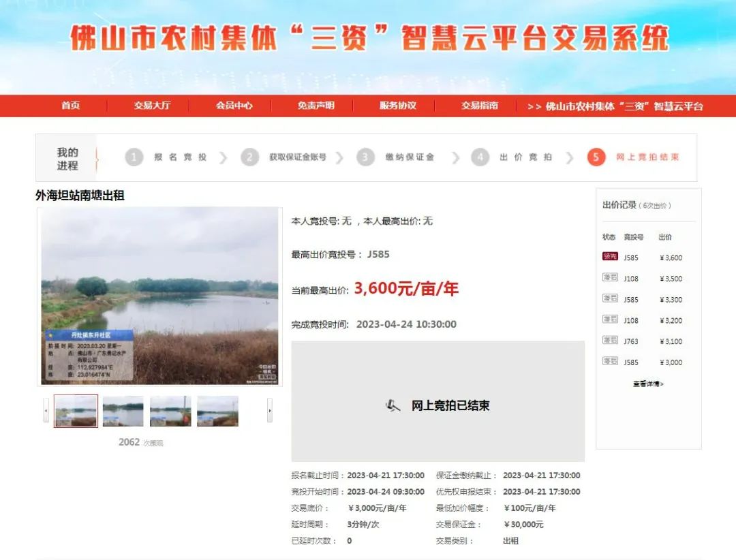The width and height of the screenshot is (736, 560).
Task: Advance thumbnails with the right arrow
Action: (x=270, y=411)
